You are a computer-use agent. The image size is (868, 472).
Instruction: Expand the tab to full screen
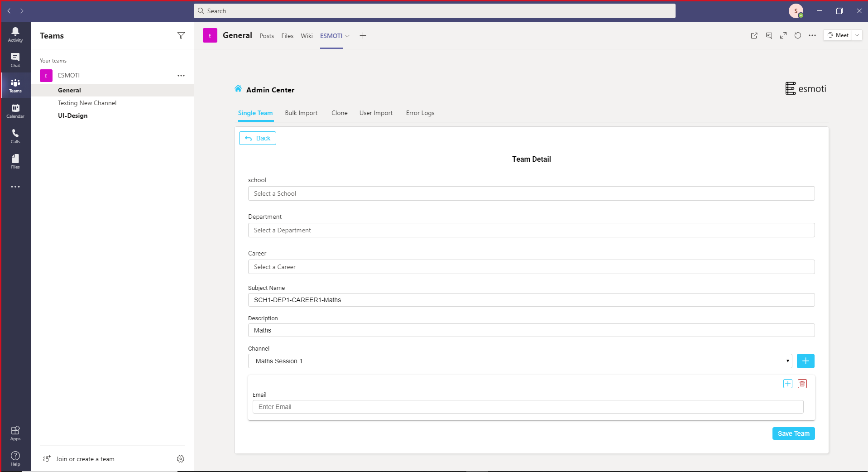783,35
